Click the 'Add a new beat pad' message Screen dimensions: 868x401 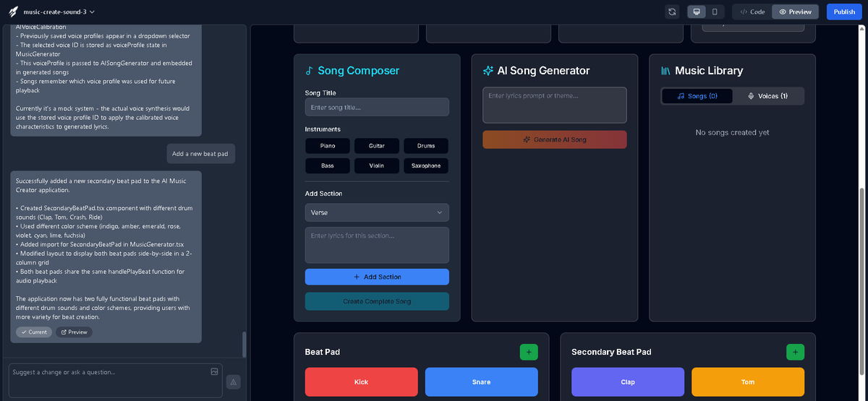point(202,154)
